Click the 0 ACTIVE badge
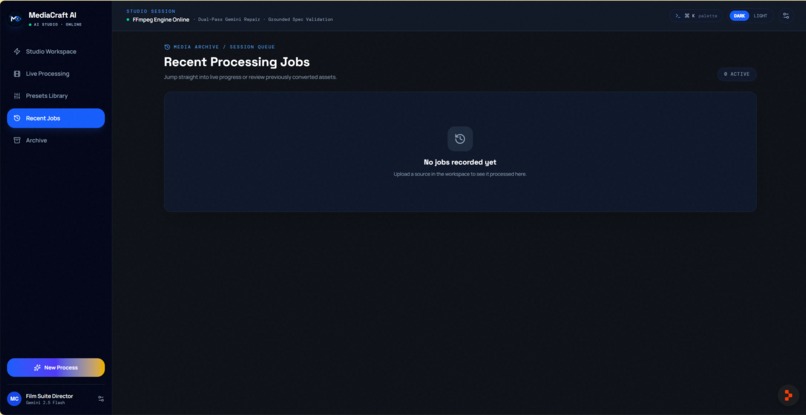 point(737,74)
